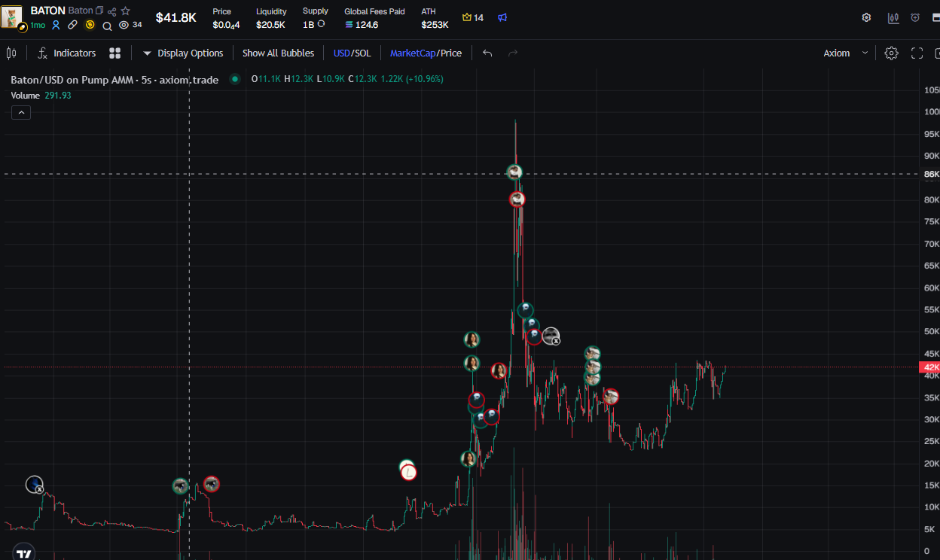This screenshot has width=940, height=560.
Task: Share the BATON token page
Action: [x=112, y=11]
